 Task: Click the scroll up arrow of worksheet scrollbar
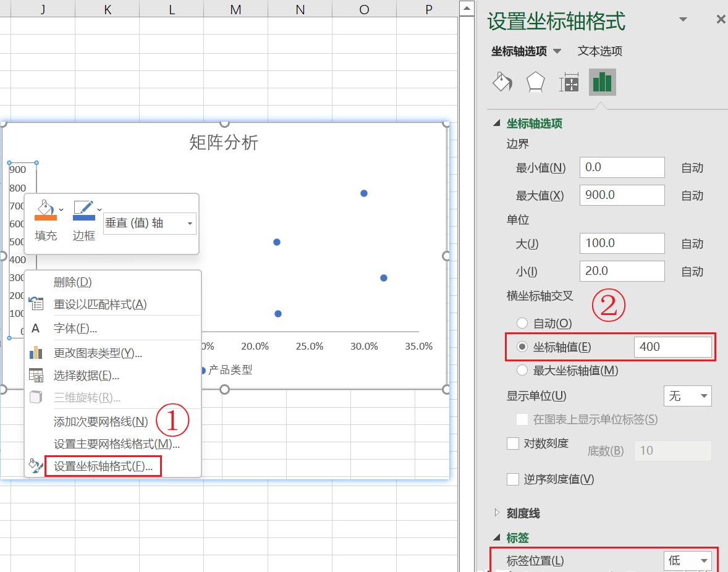467,9
